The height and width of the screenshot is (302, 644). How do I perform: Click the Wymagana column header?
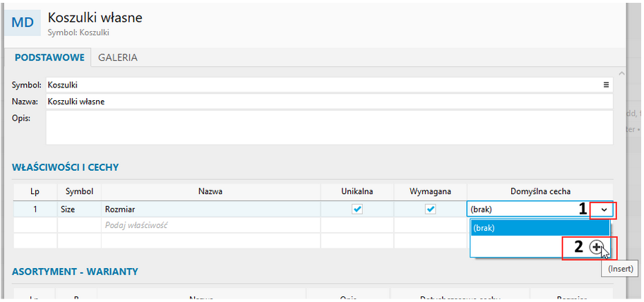pyautogui.click(x=431, y=191)
